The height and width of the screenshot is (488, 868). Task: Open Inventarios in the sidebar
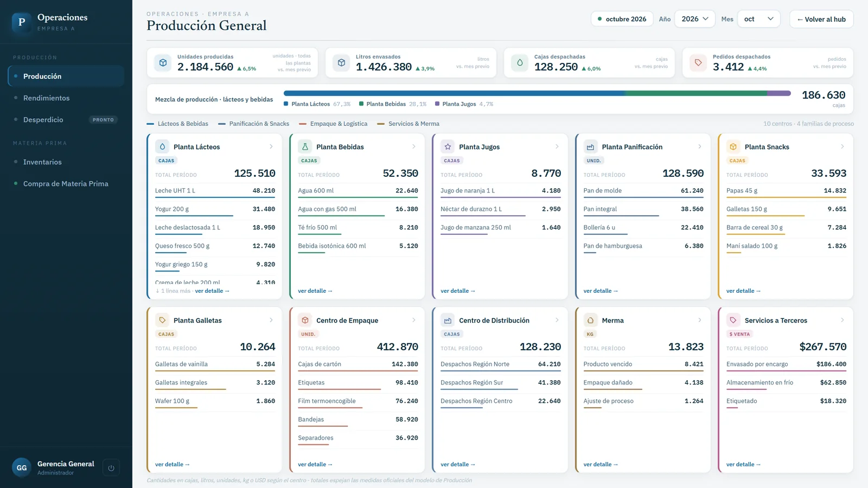tap(66, 162)
